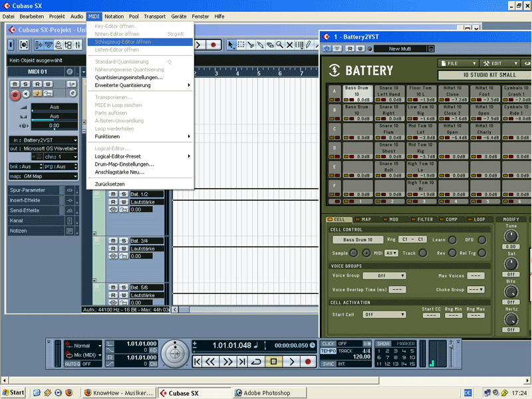The image size is (532, 399).
Task: Toggle cycle loop in transport panel
Action: click(x=256, y=362)
